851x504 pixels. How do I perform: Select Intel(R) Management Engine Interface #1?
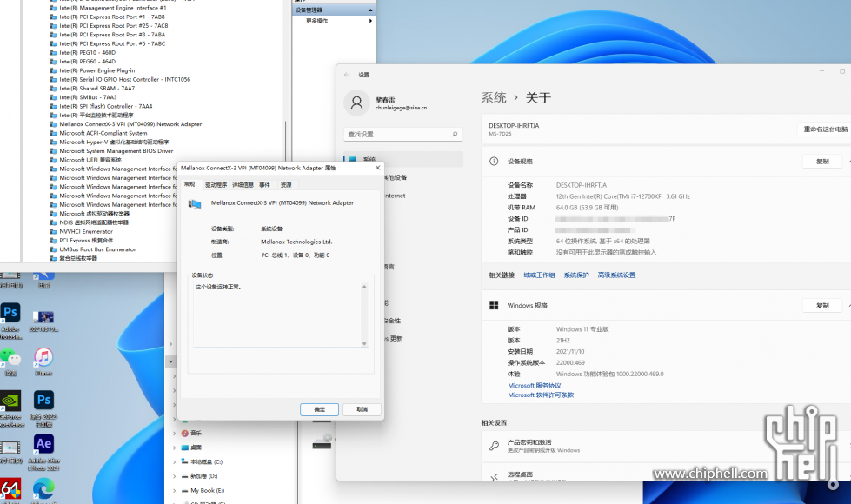coord(113,8)
